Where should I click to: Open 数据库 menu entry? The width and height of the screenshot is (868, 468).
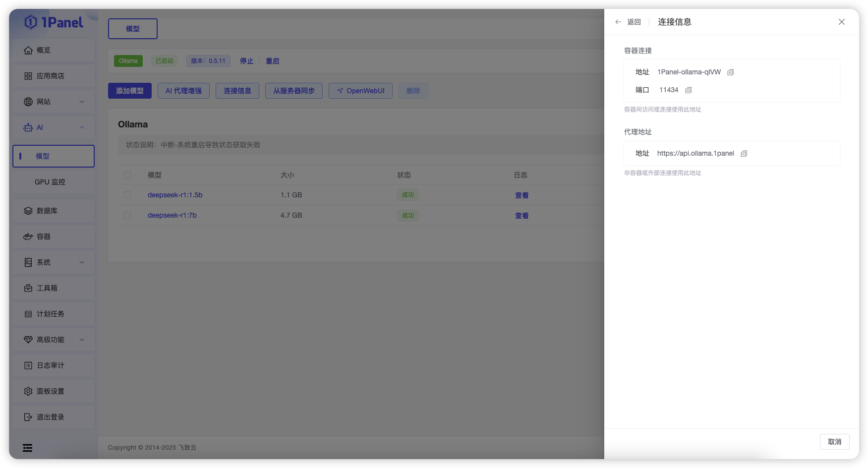[x=54, y=211]
